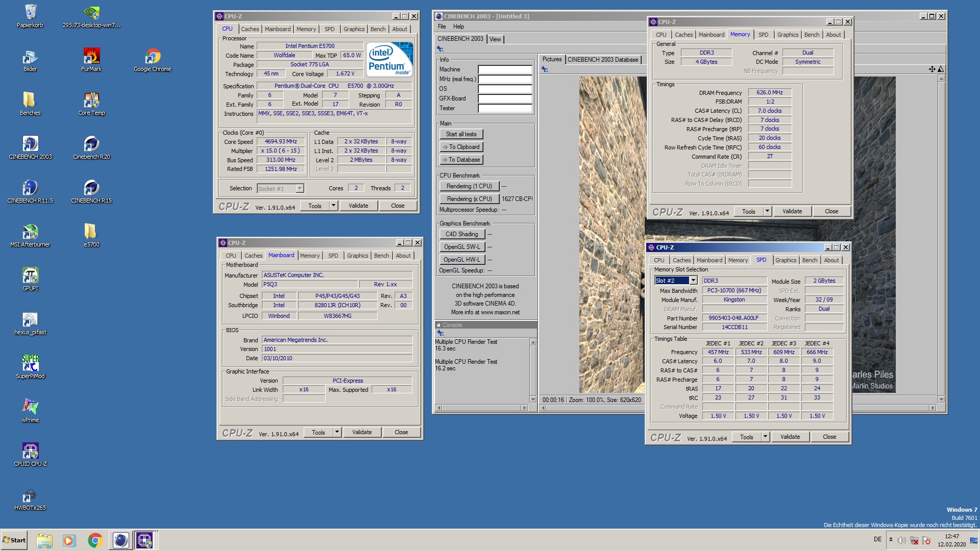Open Windows Explorer from the taskbar
Screen dimensions: 980x551
44,540
